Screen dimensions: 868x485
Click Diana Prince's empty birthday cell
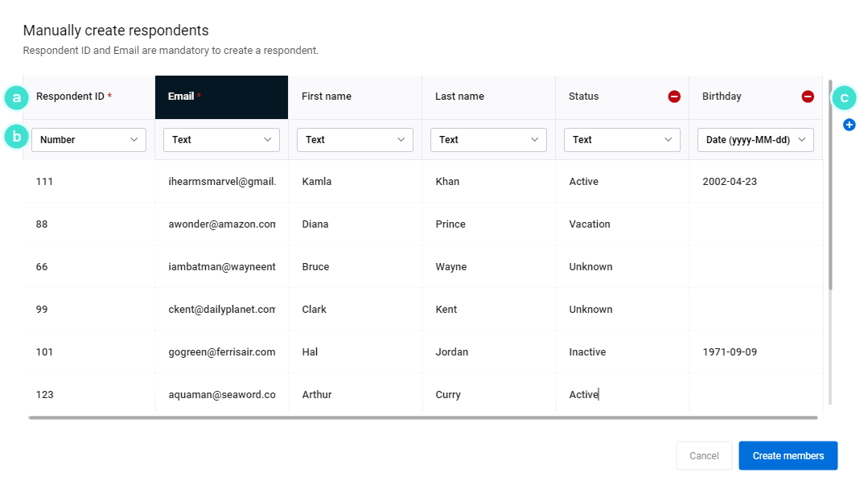tap(755, 224)
